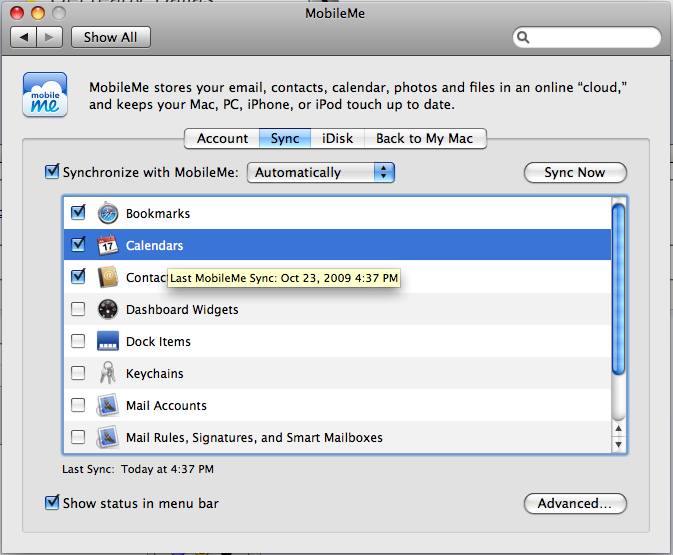Toggle Show status in menu bar
The width and height of the screenshot is (673, 555).
52,502
